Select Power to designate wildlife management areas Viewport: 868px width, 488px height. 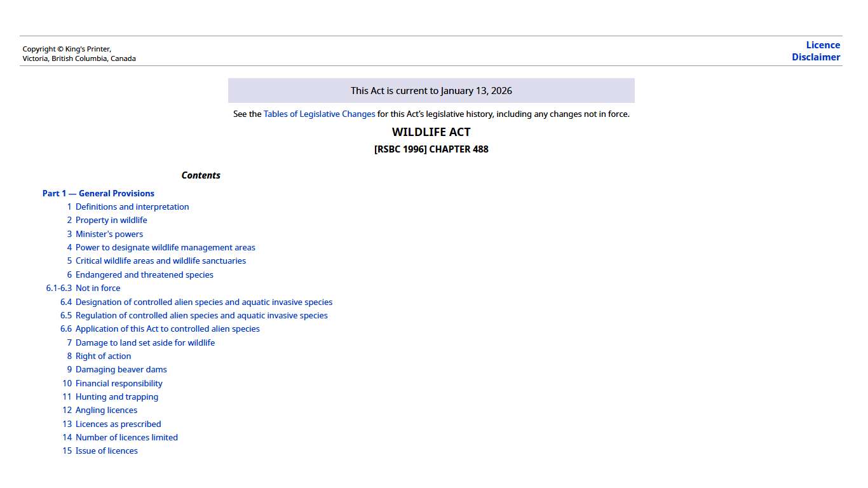pyautogui.click(x=165, y=248)
